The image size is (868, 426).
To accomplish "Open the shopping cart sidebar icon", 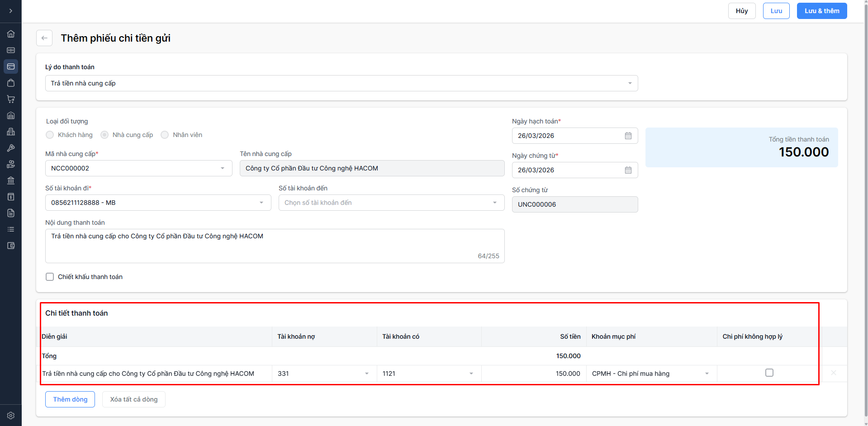I will point(11,99).
